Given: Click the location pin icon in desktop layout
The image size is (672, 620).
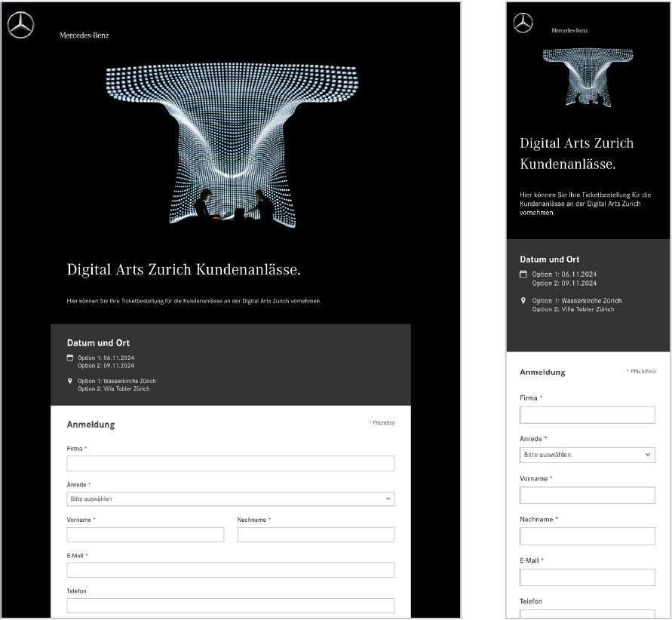Looking at the screenshot, I should point(70,381).
